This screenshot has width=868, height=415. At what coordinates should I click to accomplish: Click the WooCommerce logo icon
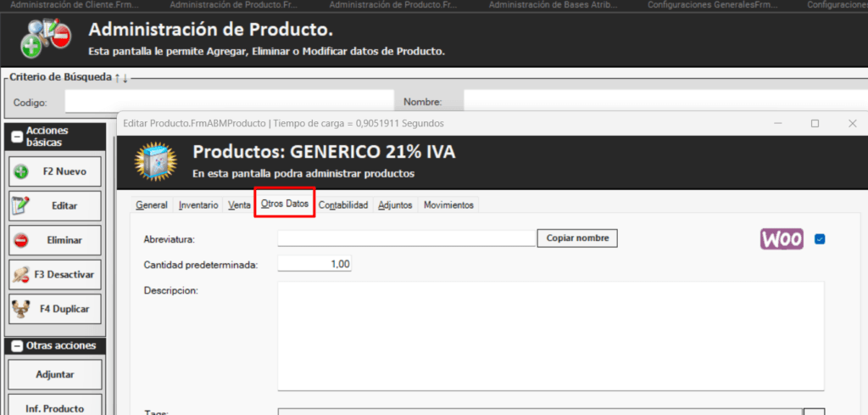click(781, 239)
